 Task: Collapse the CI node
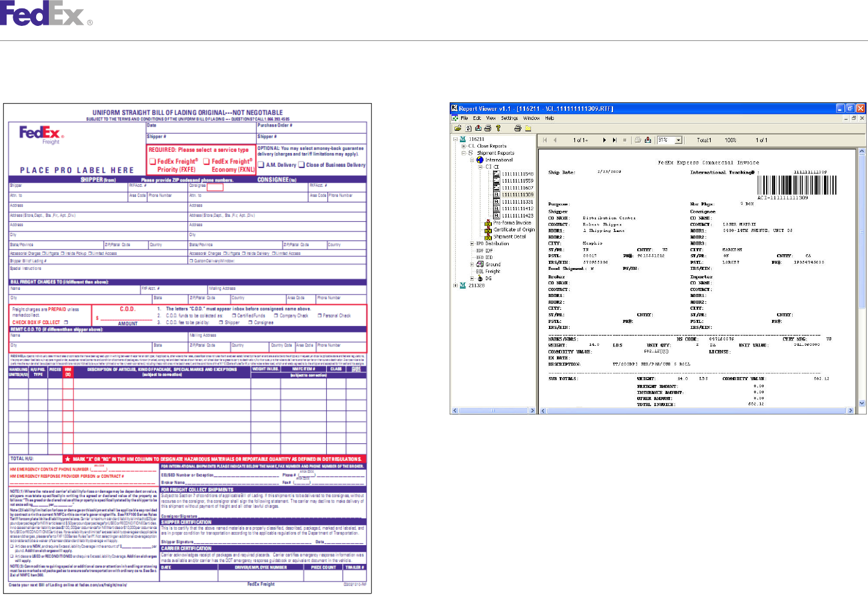480,167
